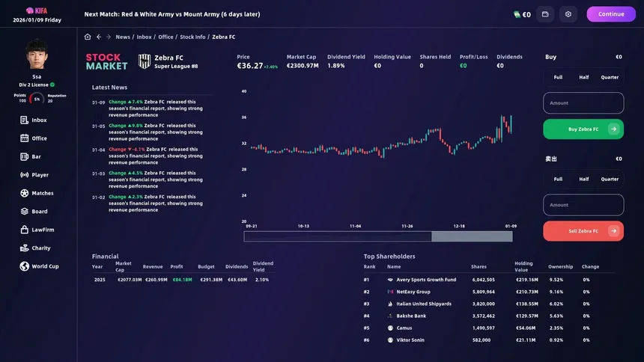Click the home icon in the breadcrumb bar

coord(88,37)
